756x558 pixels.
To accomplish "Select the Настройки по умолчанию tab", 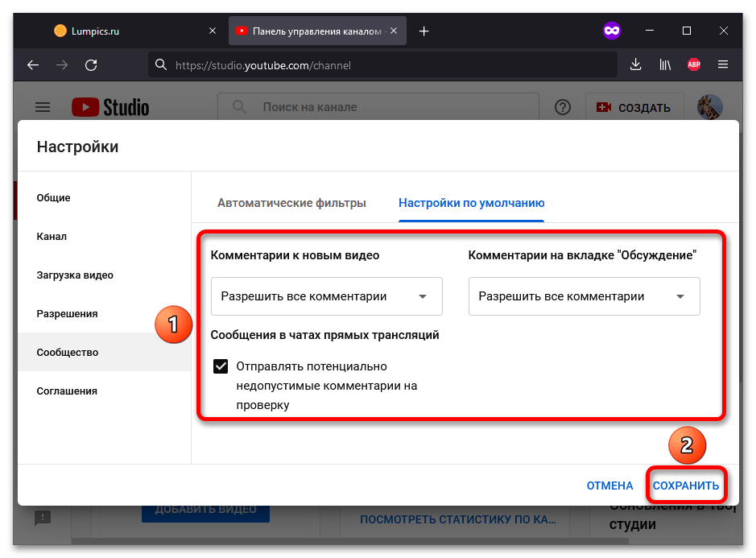I will (x=472, y=203).
